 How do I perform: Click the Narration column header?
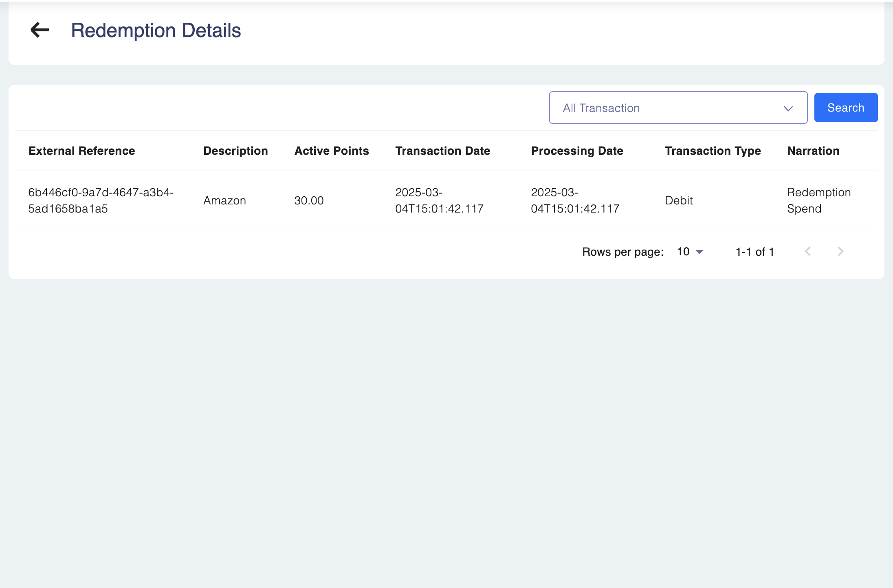(x=813, y=151)
